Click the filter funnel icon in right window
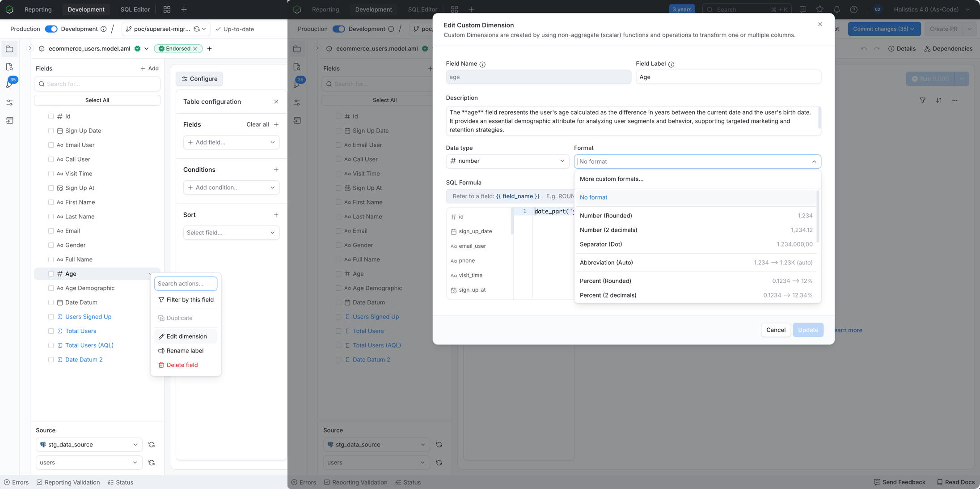The height and width of the screenshot is (489, 980). (x=923, y=100)
